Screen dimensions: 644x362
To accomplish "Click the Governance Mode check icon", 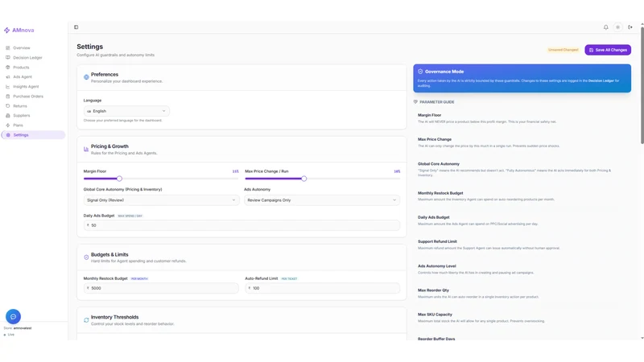I will click(420, 72).
